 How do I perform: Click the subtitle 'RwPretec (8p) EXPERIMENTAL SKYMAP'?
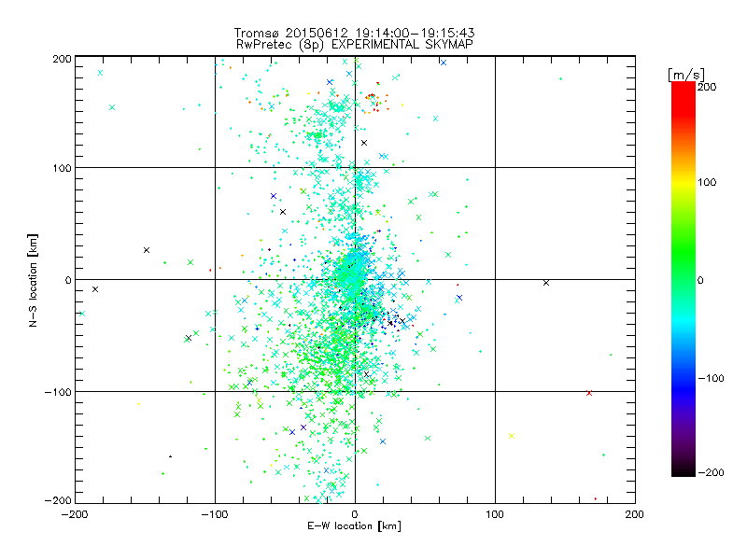click(x=354, y=44)
